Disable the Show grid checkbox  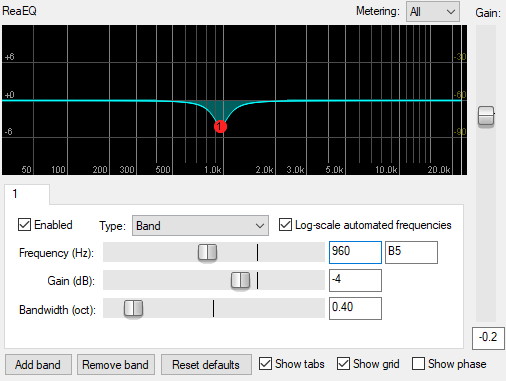[343, 364]
